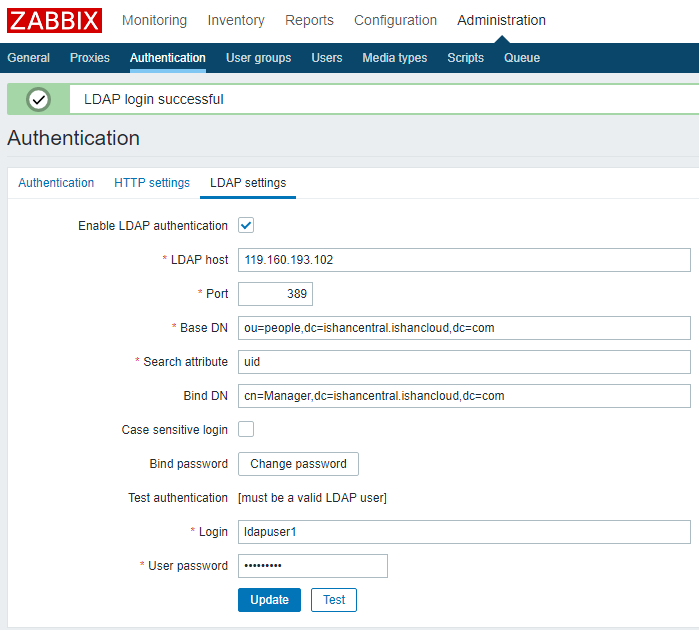Click the Base DN field
The height and width of the screenshot is (630, 699).
pyautogui.click(x=464, y=328)
